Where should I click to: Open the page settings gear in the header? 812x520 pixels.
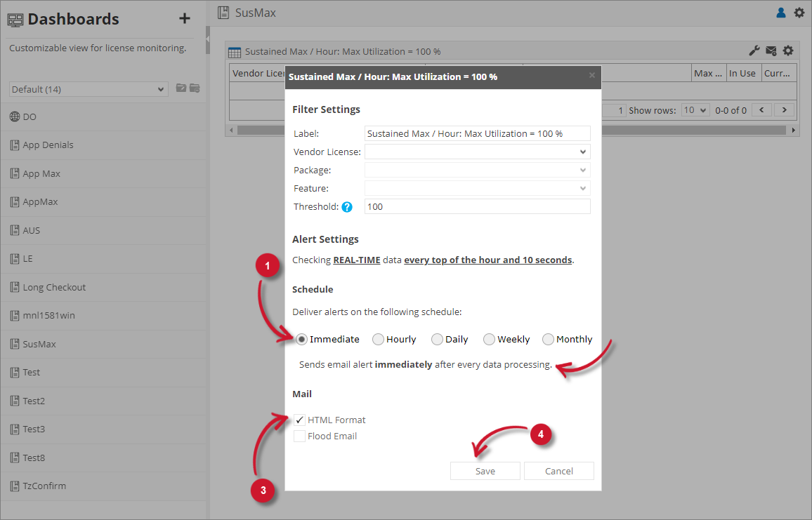799,13
